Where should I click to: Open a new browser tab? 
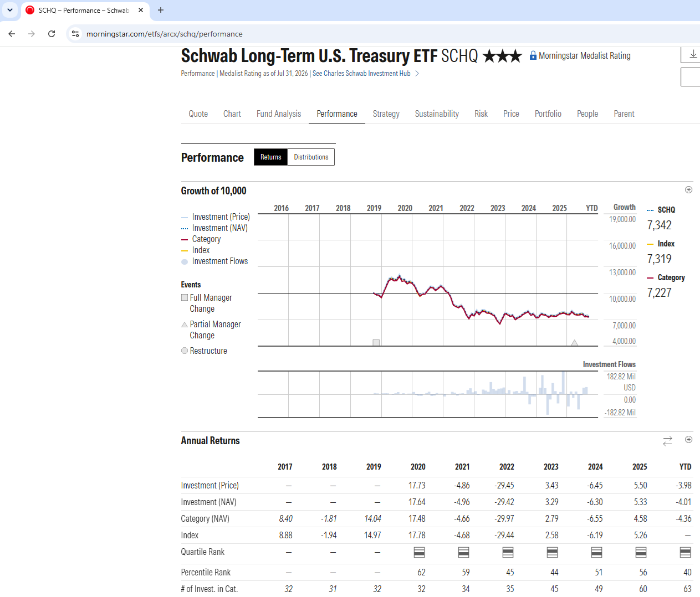[x=161, y=10]
